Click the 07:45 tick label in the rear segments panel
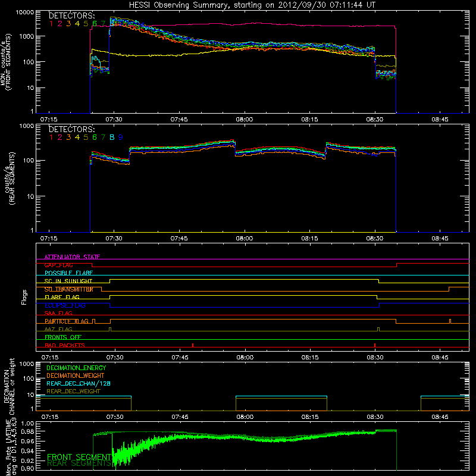476x476 pixels. (x=179, y=239)
